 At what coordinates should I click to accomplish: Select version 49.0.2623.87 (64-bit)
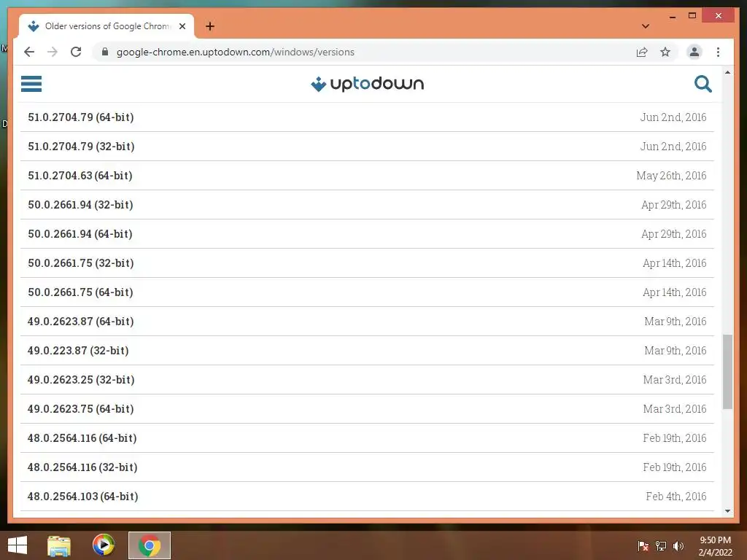(x=367, y=322)
